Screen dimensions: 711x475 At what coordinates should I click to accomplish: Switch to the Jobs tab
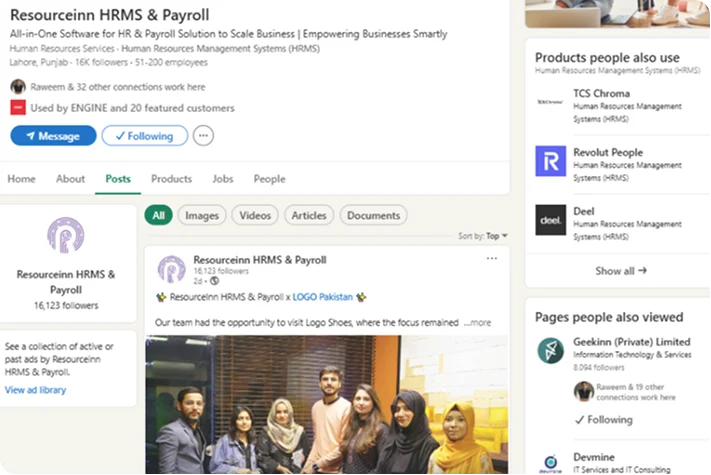click(x=222, y=179)
